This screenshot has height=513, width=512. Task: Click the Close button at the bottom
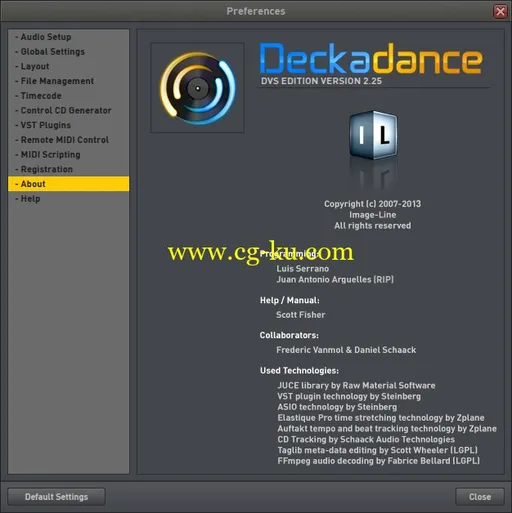pyautogui.click(x=480, y=497)
